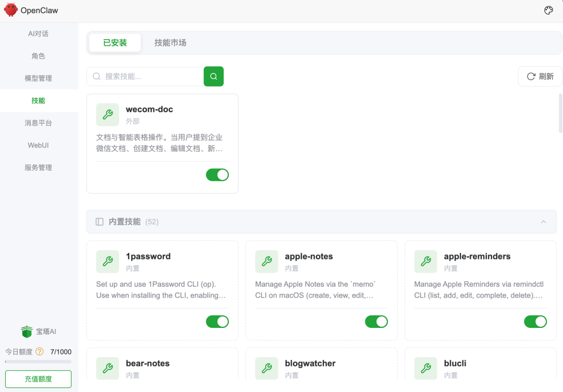Collapse the 内置技能 section
Image resolution: width=563 pixels, height=392 pixels.
(544, 222)
